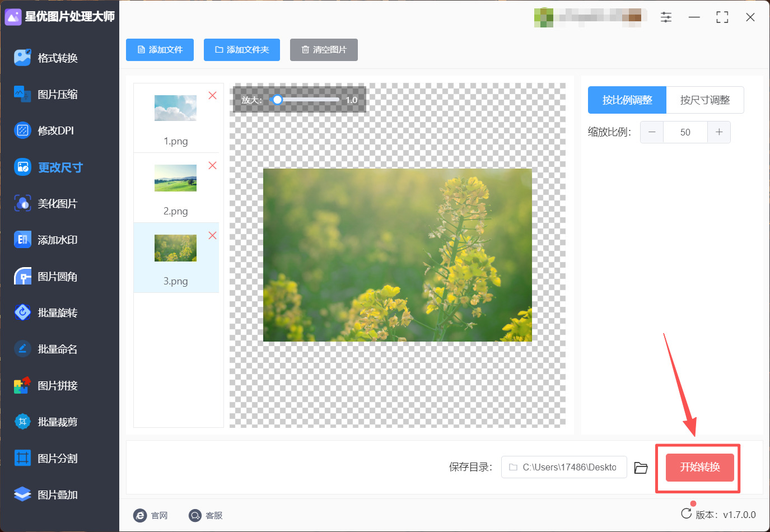Open the 修改DPI tool

tap(44, 130)
